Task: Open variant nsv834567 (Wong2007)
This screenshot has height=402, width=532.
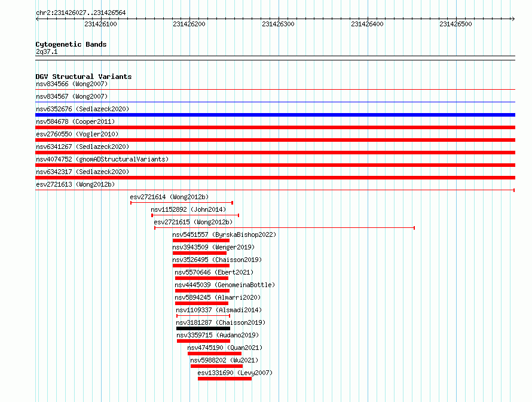Action: coord(72,96)
